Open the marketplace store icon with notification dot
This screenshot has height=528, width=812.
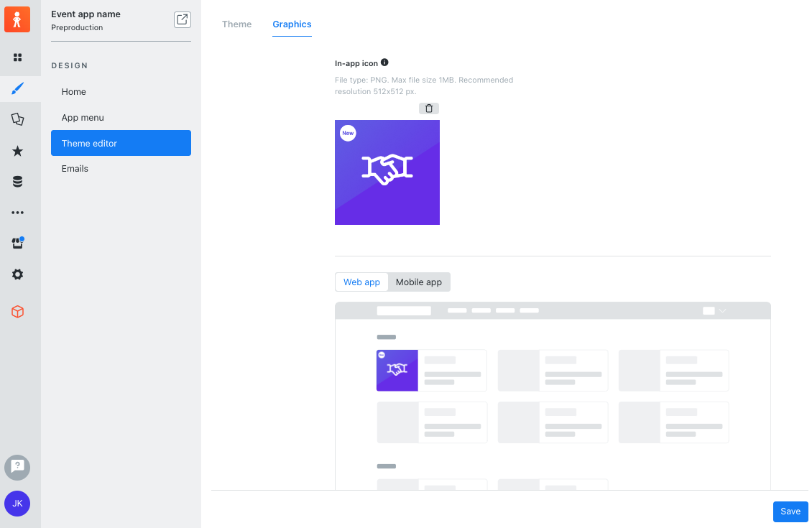point(18,243)
